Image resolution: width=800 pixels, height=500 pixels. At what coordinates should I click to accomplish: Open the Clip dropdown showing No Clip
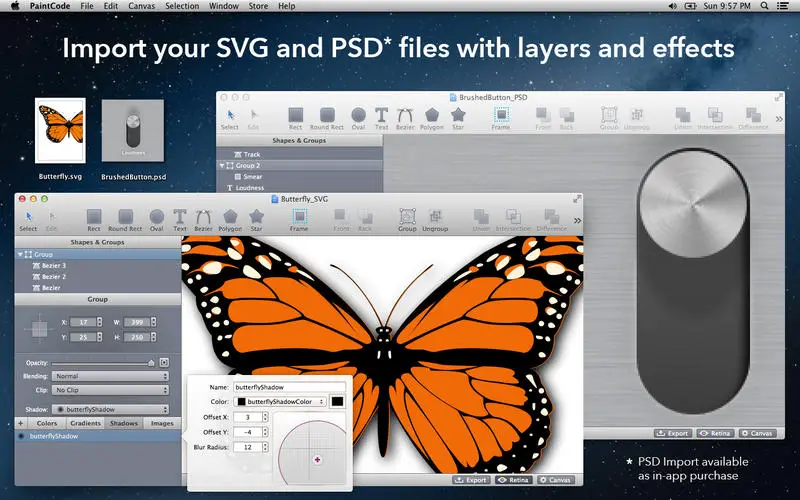110,390
